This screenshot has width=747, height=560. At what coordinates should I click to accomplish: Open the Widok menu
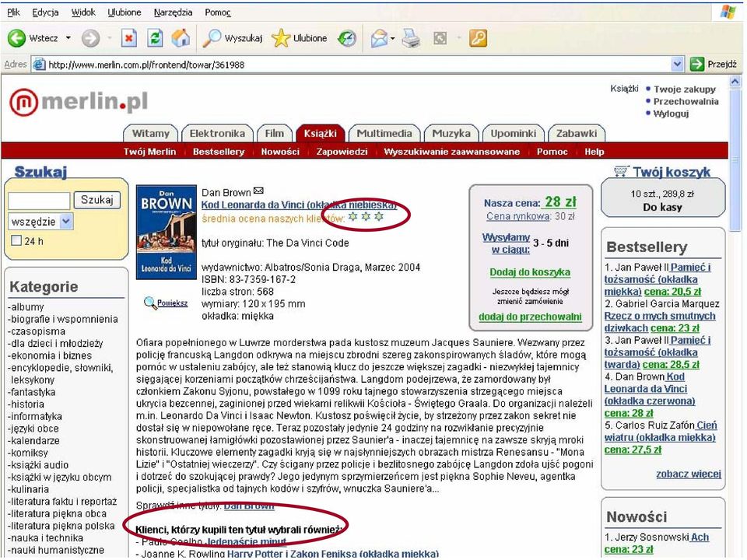(x=83, y=12)
